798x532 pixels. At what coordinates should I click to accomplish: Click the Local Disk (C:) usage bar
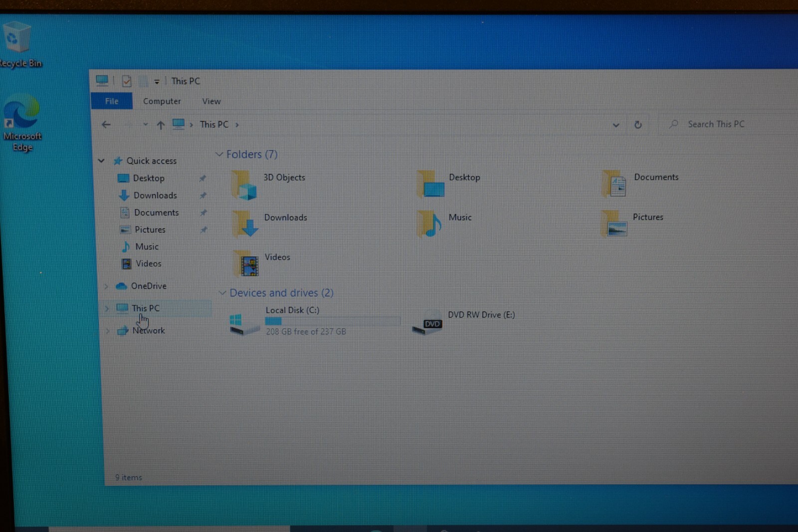tap(333, 321)
